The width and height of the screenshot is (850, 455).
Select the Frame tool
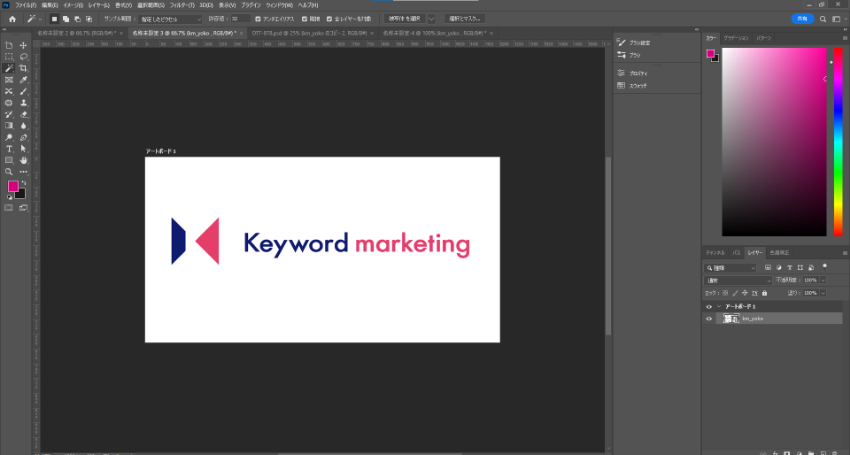pos(9,80)
